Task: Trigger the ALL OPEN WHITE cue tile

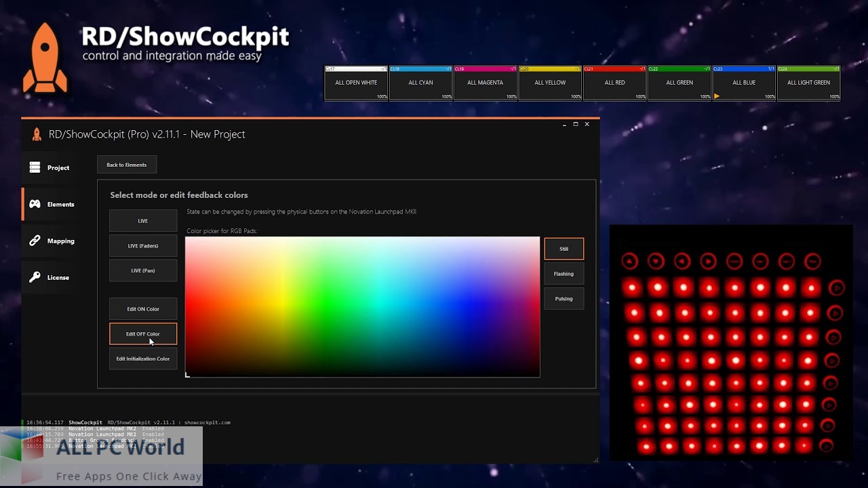Action: tap(356, 83)
